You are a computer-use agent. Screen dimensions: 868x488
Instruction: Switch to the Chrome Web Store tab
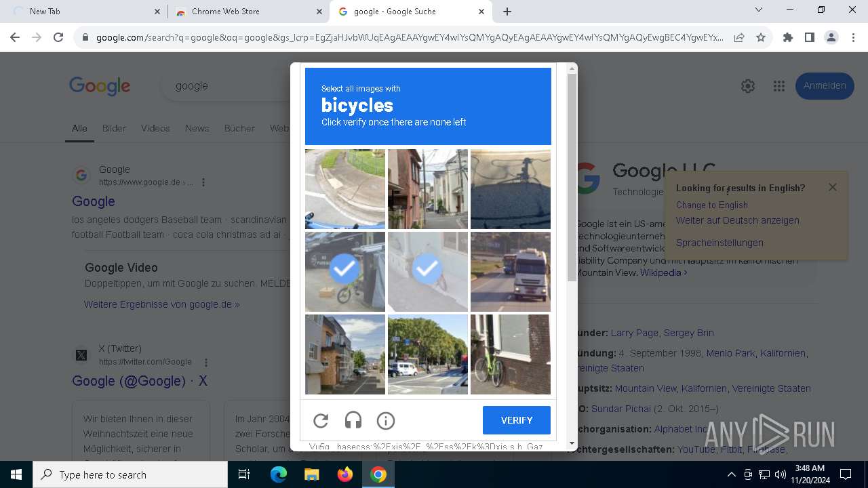pyautogui.click(x=248, y=12)
